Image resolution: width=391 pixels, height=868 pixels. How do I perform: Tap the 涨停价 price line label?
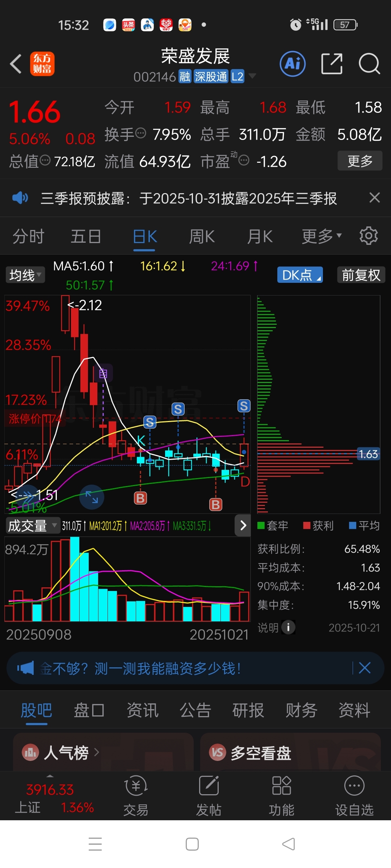click(35, 418)
